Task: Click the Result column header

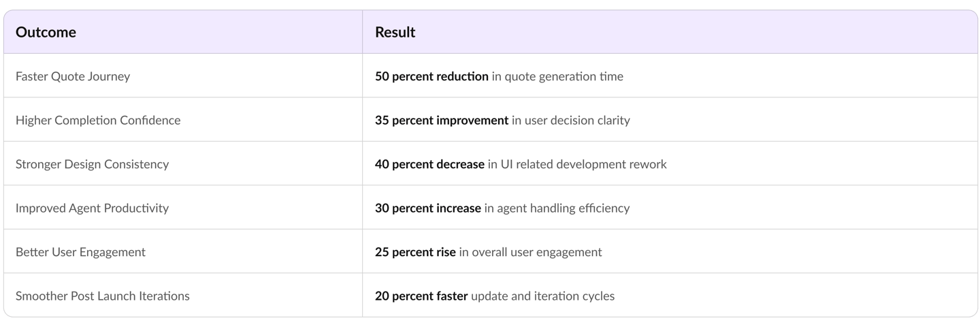Action: click(x=395, y=32)
